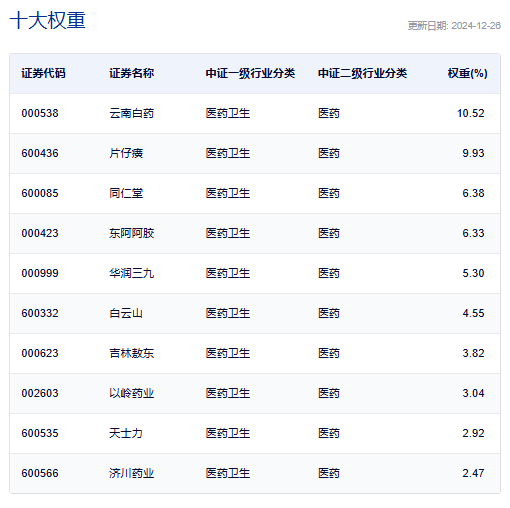Select stock name 华润三九

(132, 273)
